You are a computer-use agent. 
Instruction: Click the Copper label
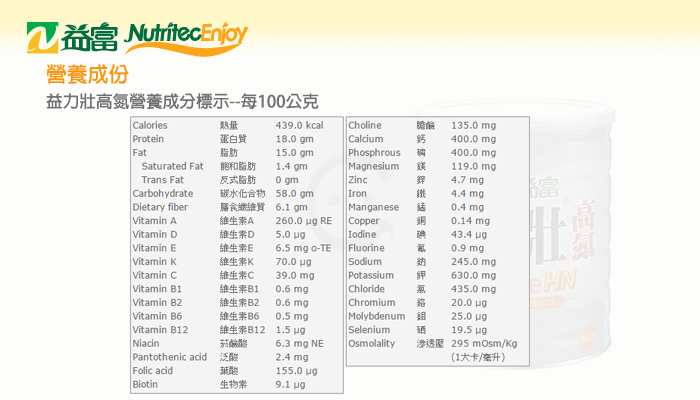point(364,221)
